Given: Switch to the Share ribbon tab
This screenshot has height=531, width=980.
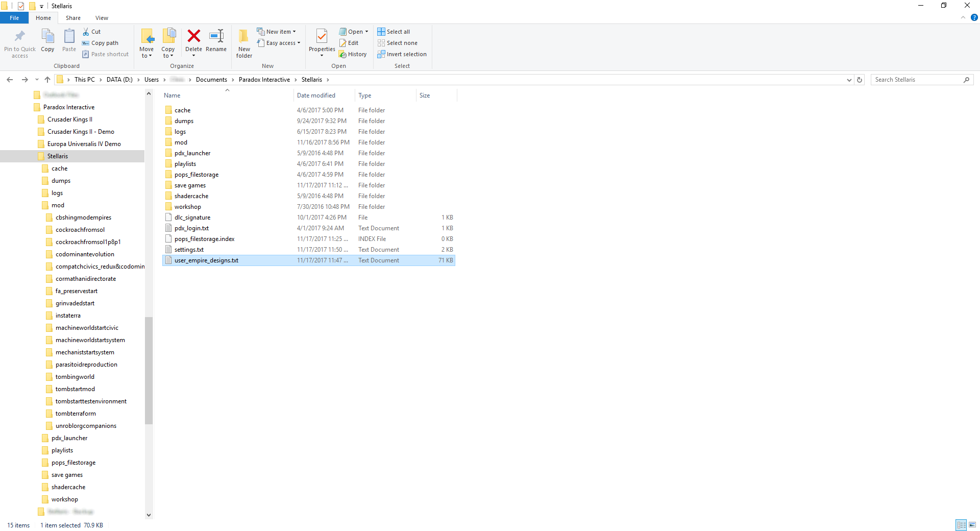Looking at the screenshot, I should click(73, 18).
